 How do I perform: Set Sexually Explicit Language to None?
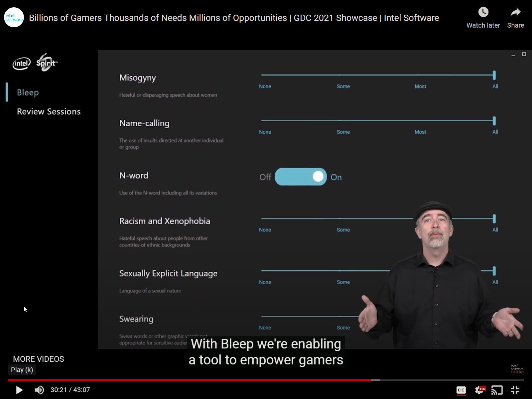pos(265,282)
